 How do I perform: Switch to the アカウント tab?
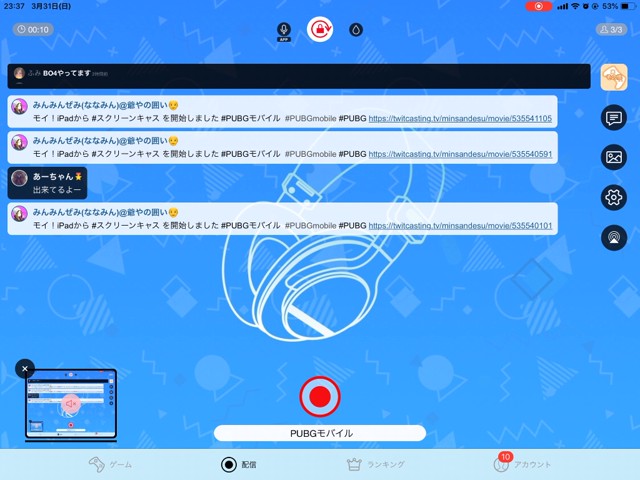(522, 464)
